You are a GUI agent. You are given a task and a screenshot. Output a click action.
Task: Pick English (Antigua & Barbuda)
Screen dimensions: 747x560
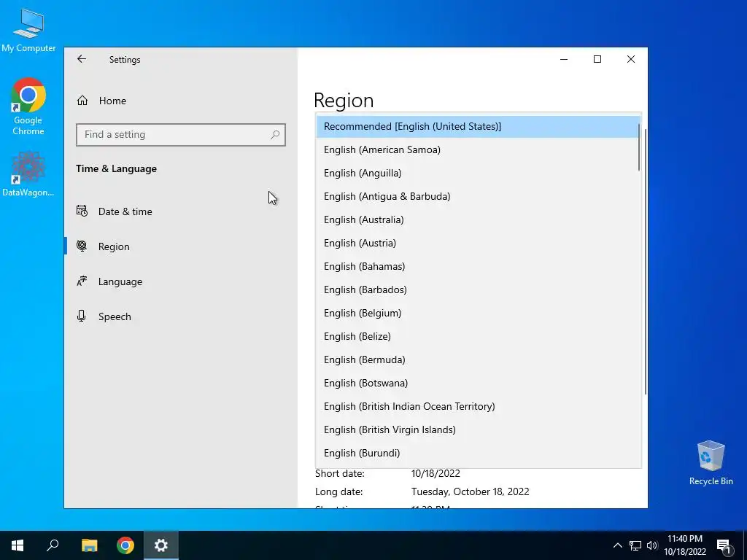pos(478,197)
